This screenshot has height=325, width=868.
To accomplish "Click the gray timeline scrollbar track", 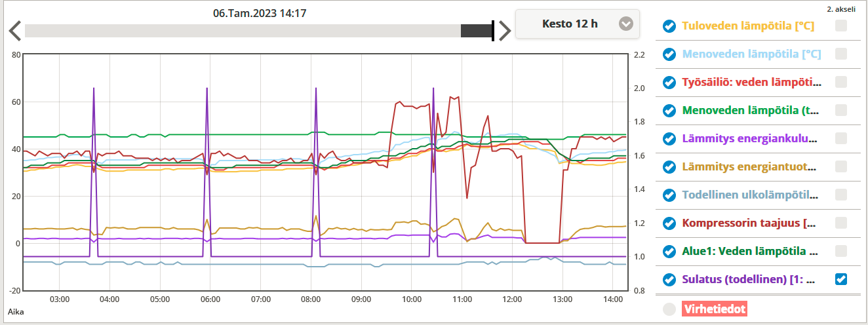I will click(x=243, y=31).
